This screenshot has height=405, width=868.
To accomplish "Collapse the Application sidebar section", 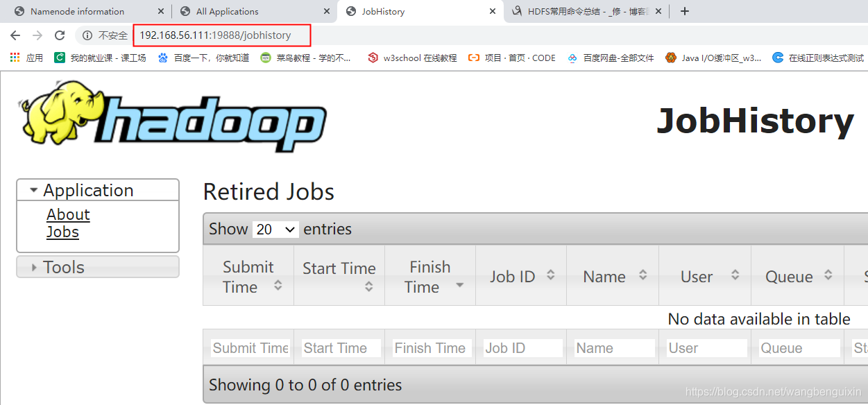I will pyautogui.click(x=98, y=190).
